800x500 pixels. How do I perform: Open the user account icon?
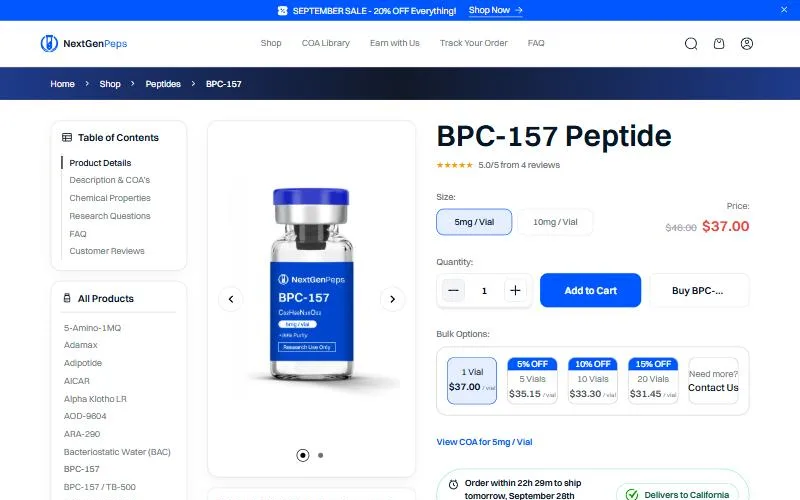[746, 44]
